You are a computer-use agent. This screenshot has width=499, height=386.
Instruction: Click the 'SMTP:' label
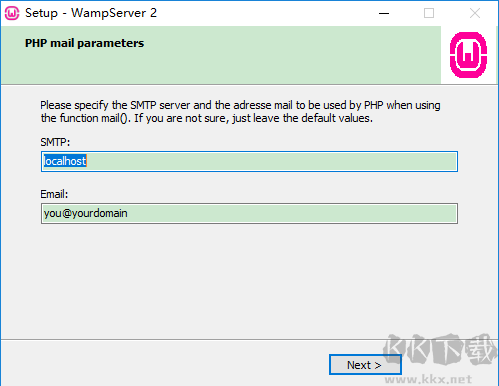55,142
